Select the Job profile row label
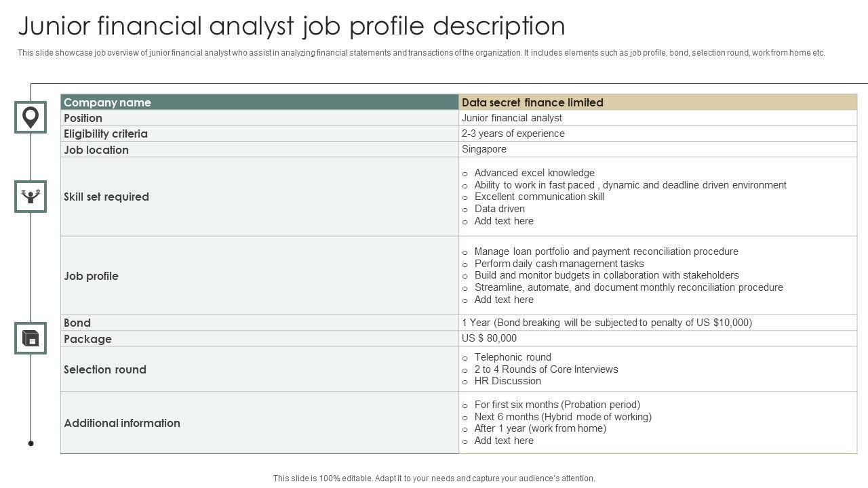The width and height of the screenshot is (868, 488). pyautogui.click(x=91, y=276)
